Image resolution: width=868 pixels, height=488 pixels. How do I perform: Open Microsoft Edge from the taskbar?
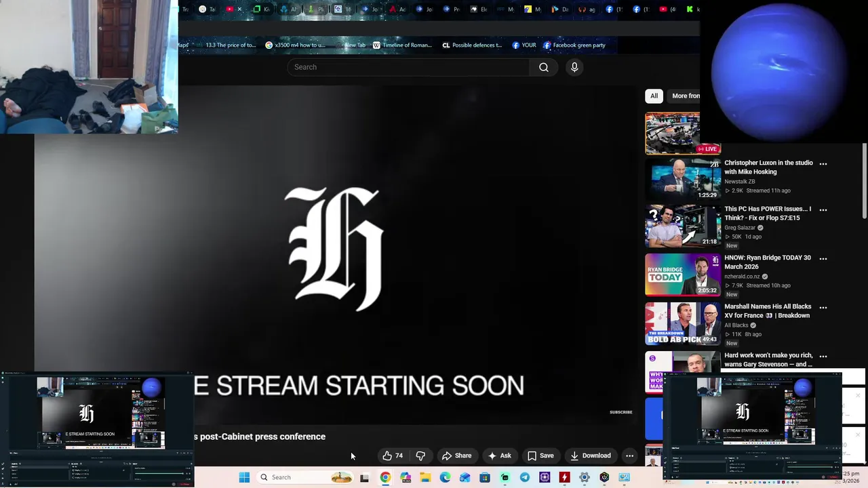click(445, 477)
